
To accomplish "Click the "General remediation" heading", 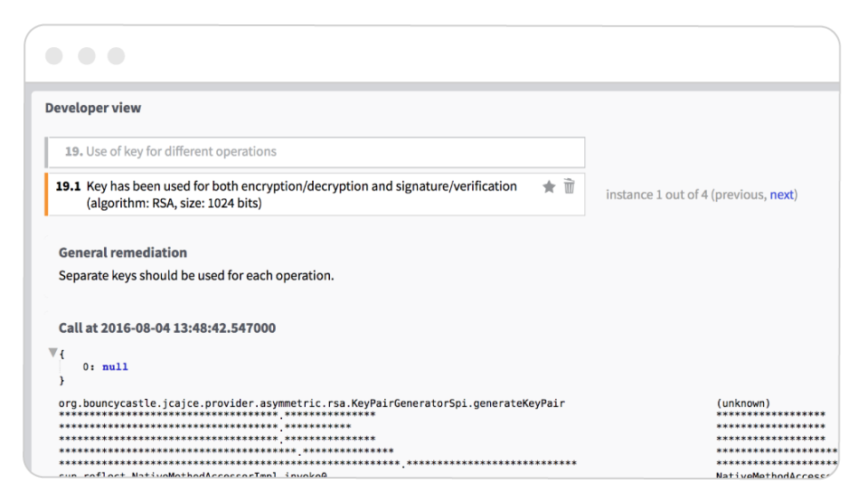I will (x=123, y=252).
